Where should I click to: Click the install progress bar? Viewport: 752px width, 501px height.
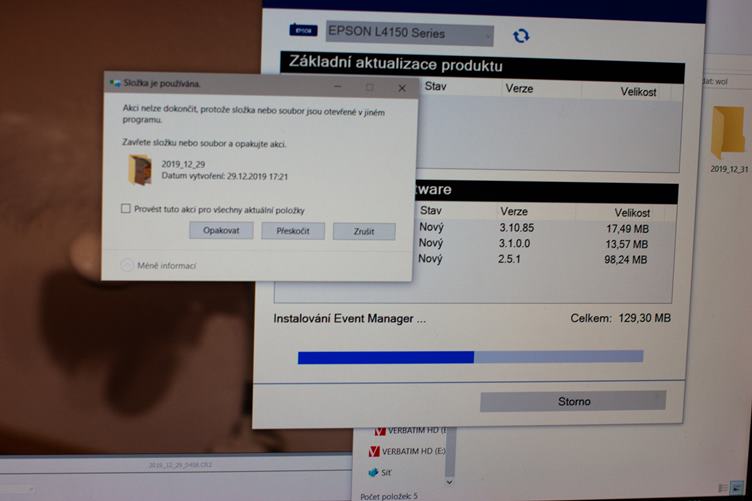coord(470,357)
